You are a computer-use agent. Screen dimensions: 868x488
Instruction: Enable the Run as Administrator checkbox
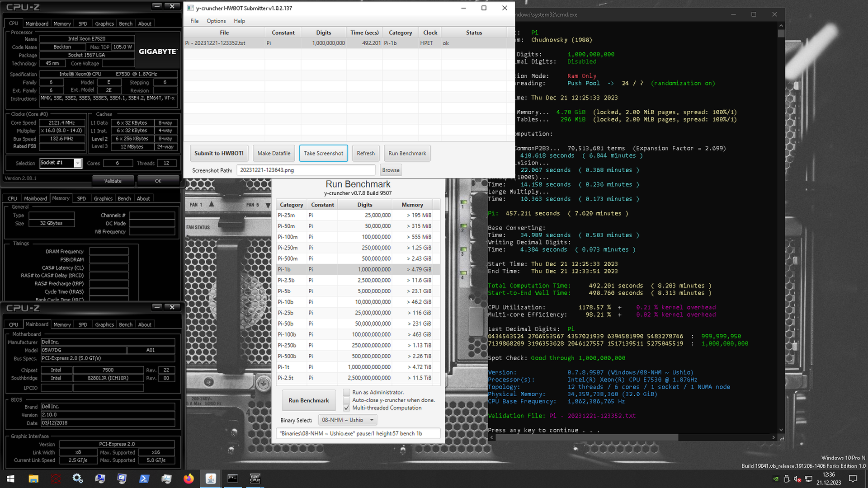coord(347,392)
